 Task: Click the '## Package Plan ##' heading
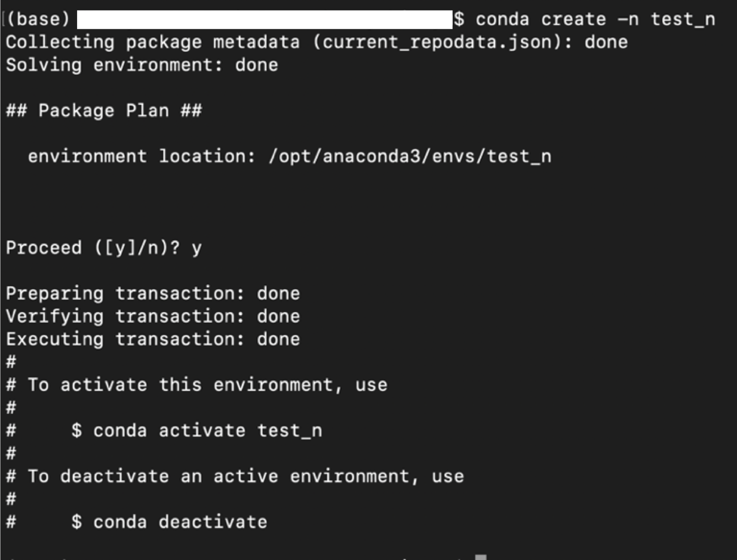pyautogui.click(x=104, y=111)
